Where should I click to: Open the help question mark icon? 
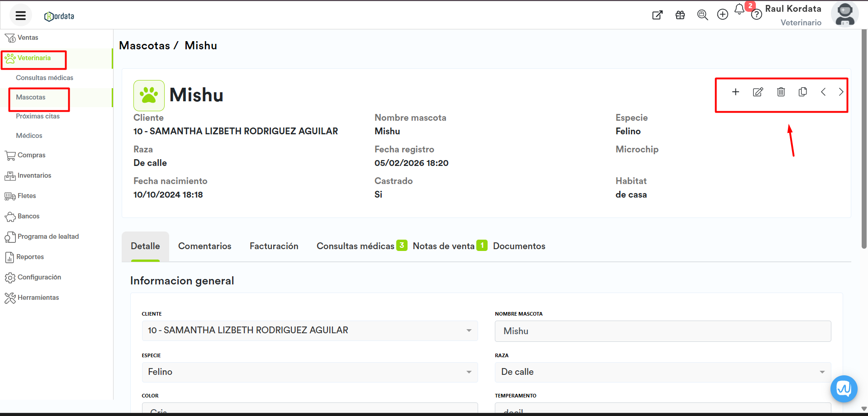pos(756,15)
